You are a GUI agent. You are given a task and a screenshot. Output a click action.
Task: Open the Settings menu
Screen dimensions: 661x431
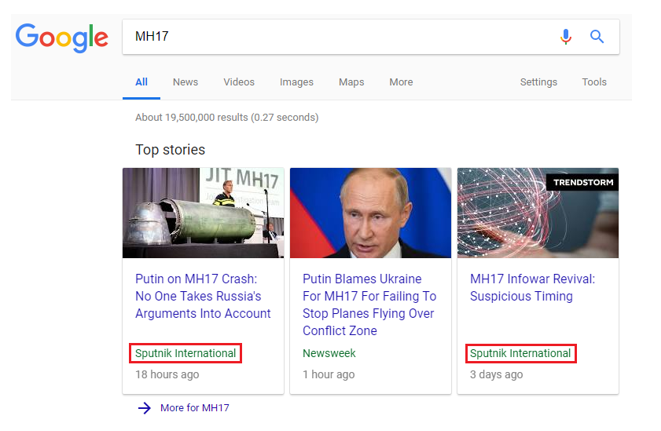(538, 82)
